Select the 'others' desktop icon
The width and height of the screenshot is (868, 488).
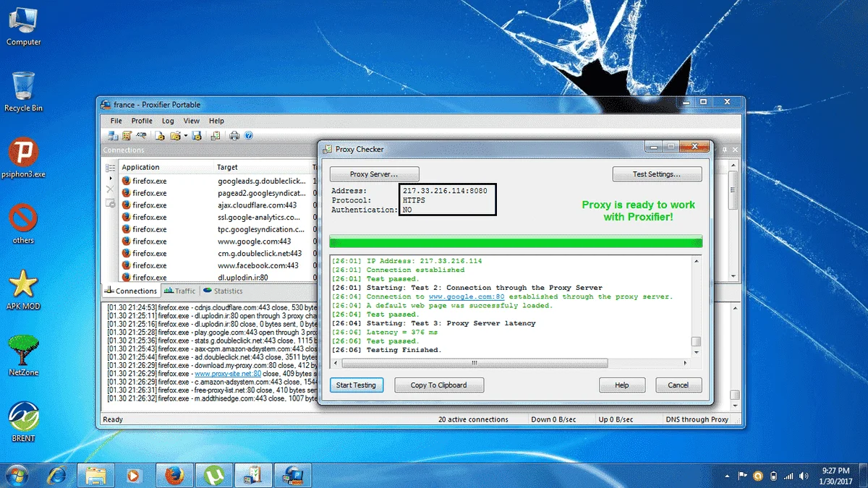(x=23, y=222)
